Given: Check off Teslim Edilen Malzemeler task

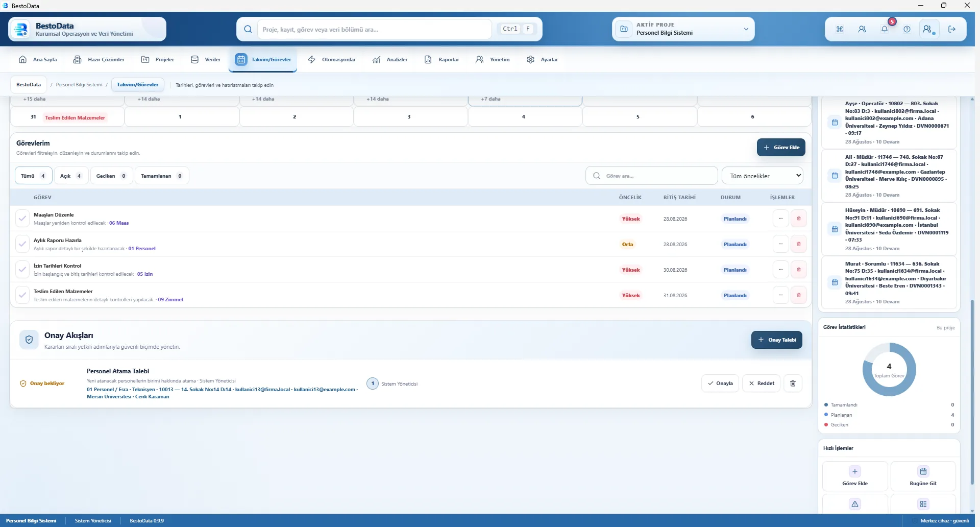Looking at the screenshot, I should [x=22, y=295].
